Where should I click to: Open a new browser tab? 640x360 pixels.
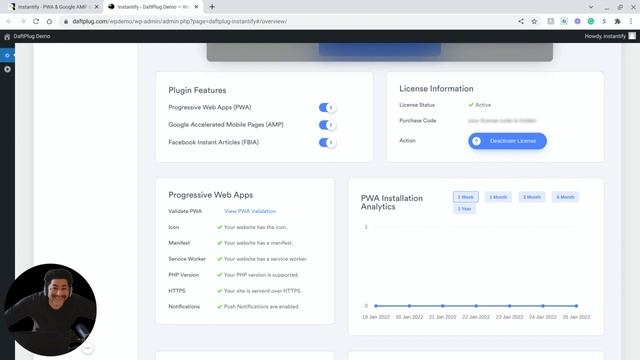pyautogui.click(x=212, y=7)
